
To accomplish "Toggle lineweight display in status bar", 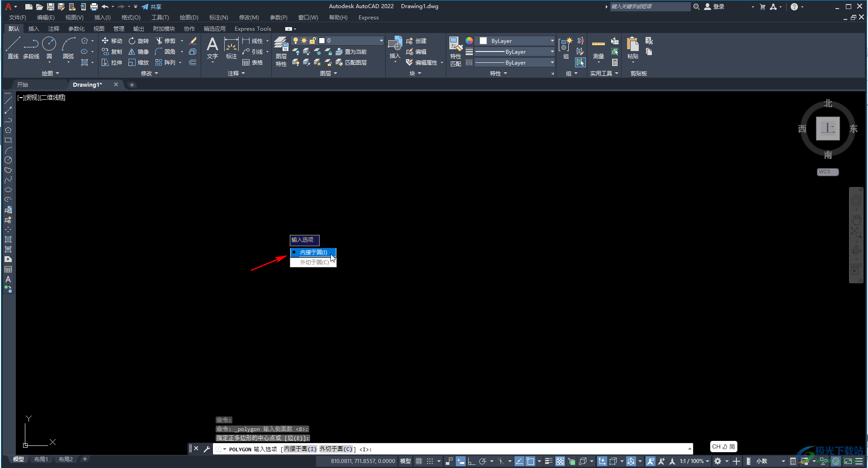I will tap(548, 461).
